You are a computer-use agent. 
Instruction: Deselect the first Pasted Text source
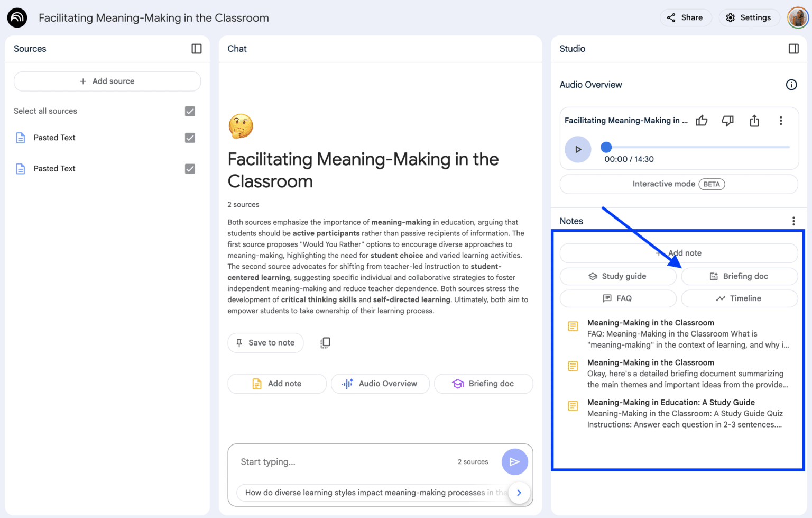coord(190,138)
